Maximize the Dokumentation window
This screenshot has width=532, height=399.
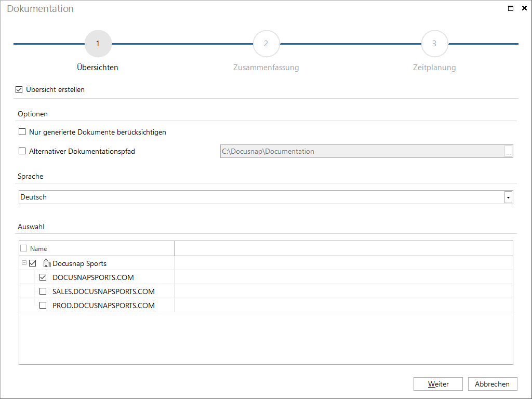coord(510,8)
